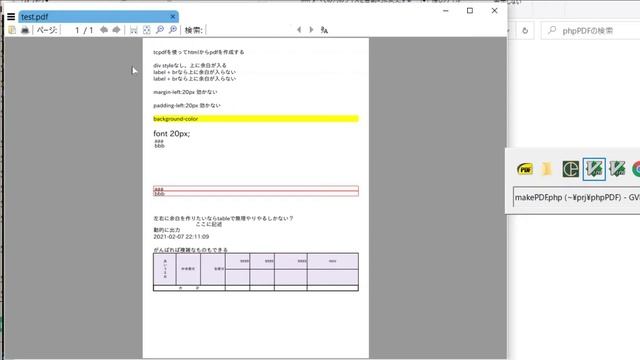
Task: Close the test.pdf tab
Action: coord(173,17)
